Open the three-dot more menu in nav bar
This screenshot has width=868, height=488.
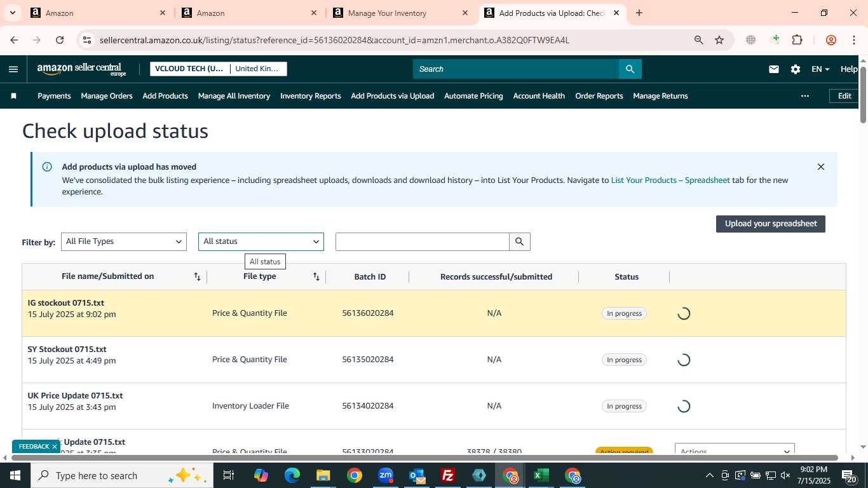[x=804, y=96]
